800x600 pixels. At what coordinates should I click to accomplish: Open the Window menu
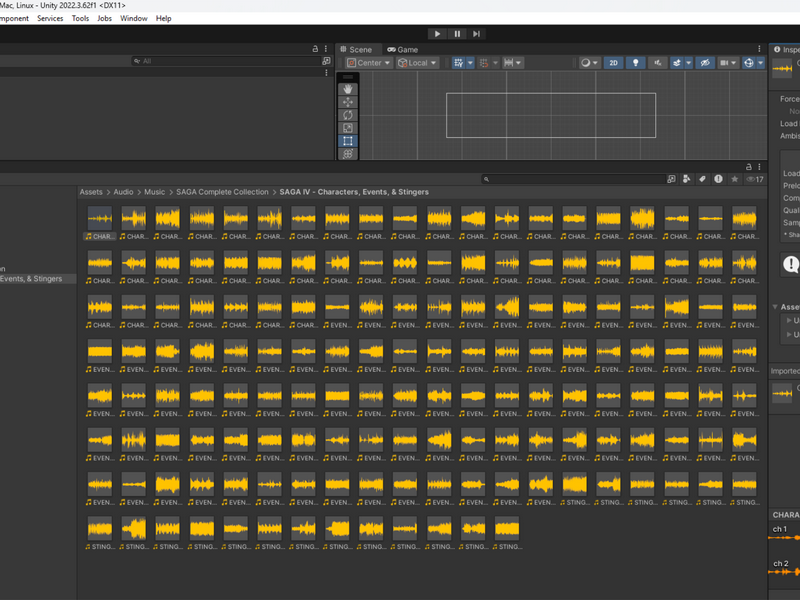134,18
